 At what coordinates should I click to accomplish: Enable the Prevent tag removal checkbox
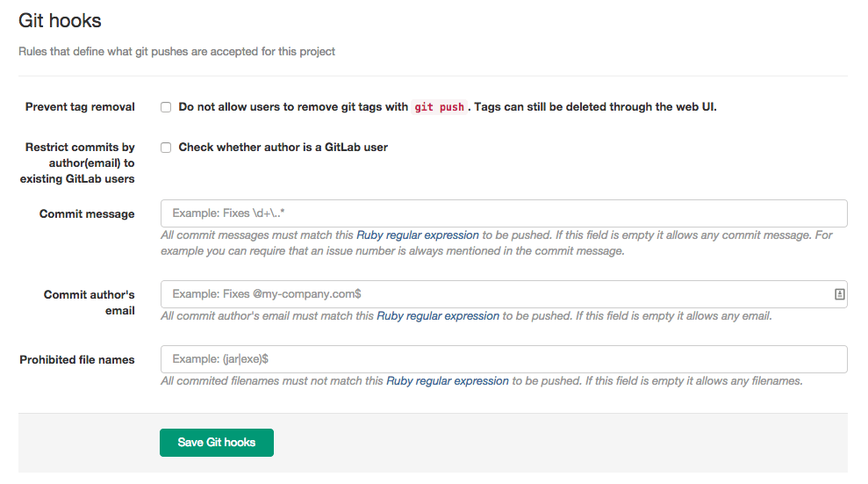pyautogui.click(x=166, y=107)
